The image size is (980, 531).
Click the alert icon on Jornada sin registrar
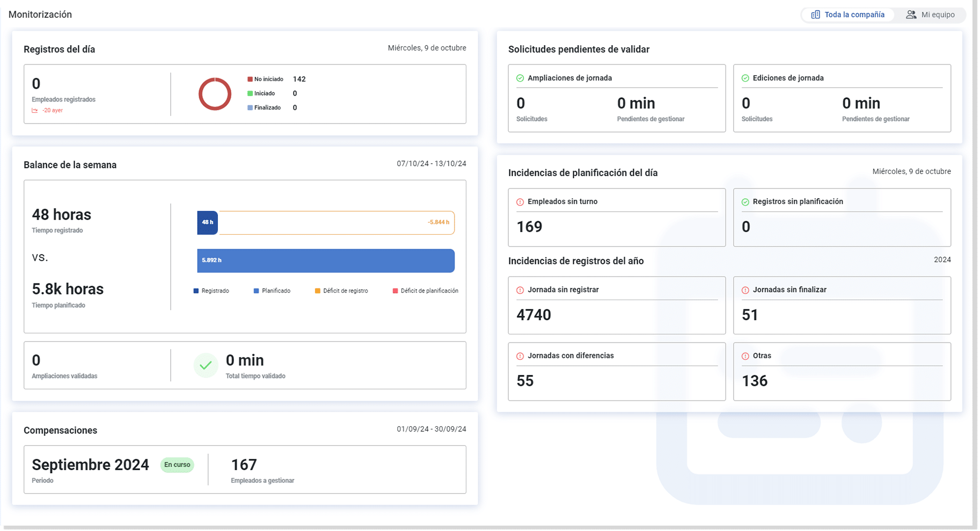click(x=520, y=290)
